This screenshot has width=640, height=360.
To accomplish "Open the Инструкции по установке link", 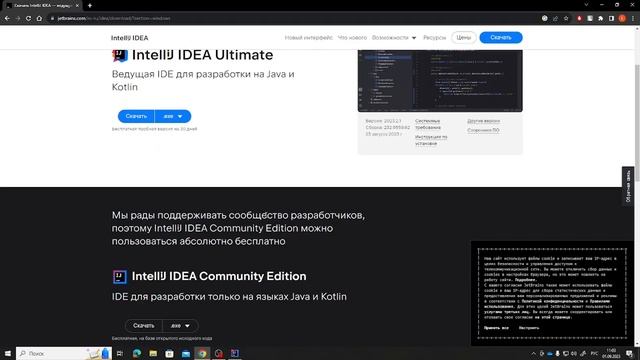I will click(431, 140).
